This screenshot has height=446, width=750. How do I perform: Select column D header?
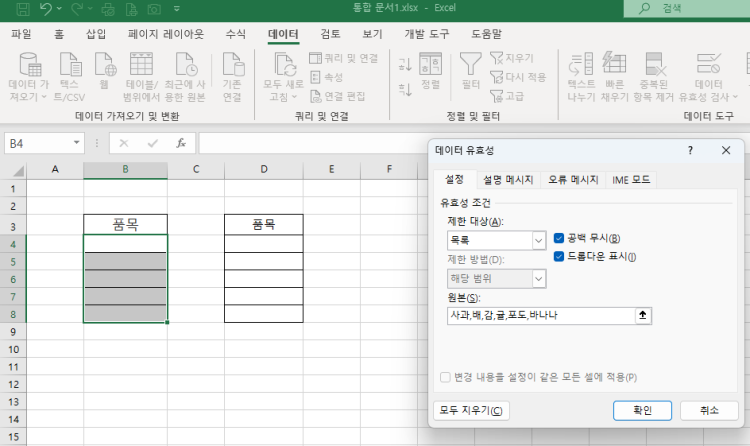[264, 168]
